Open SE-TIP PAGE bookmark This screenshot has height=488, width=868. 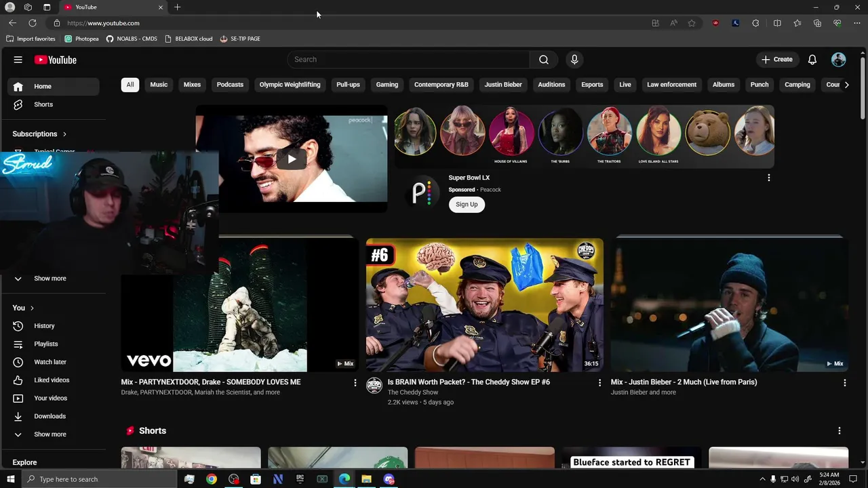tap(240, 39)
